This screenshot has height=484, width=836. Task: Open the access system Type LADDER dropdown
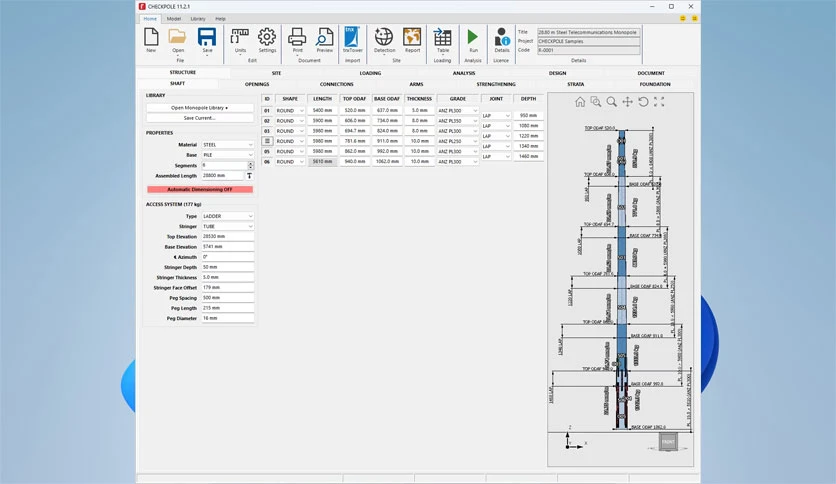228,216
